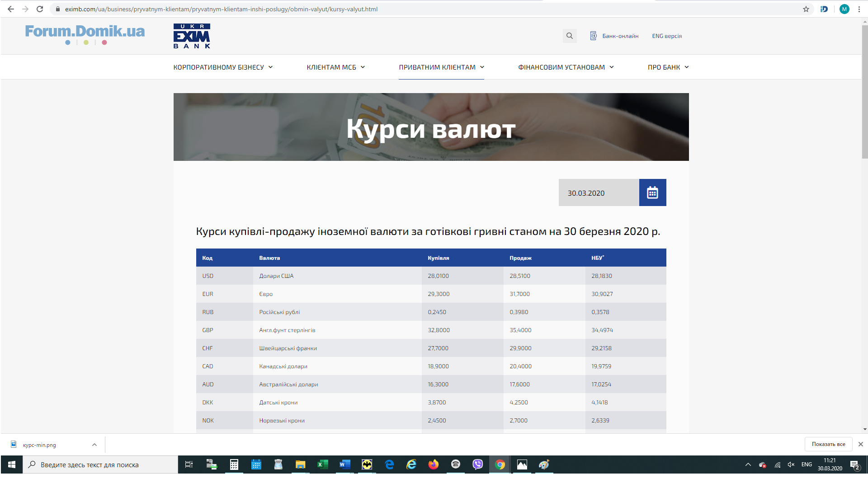Click the НБУ column header
Viewport: 868px width, 488px height.
tap(598, 258)
